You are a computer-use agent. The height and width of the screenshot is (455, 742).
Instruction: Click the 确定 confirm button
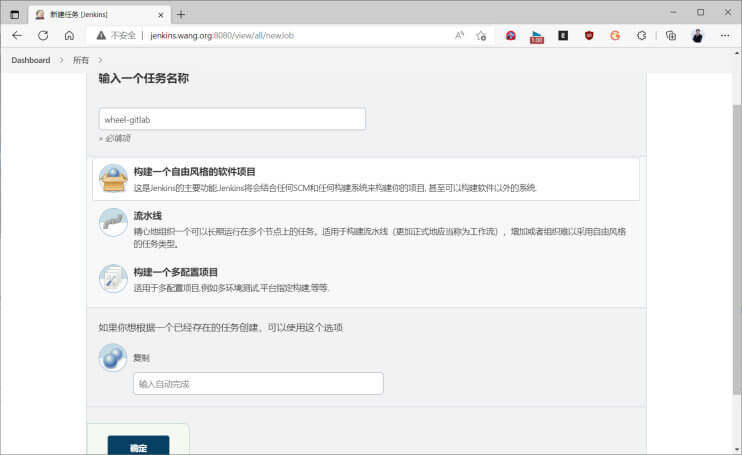[139, 446]
